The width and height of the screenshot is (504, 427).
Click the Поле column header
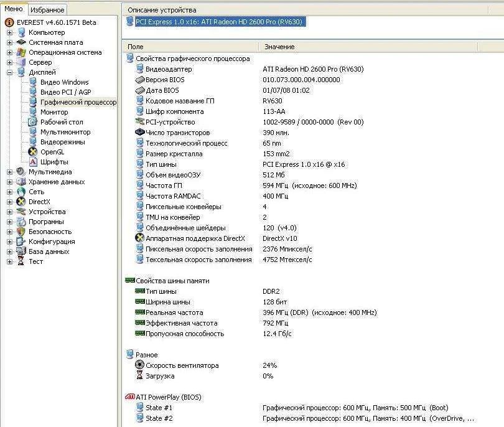tap(191, 47)
